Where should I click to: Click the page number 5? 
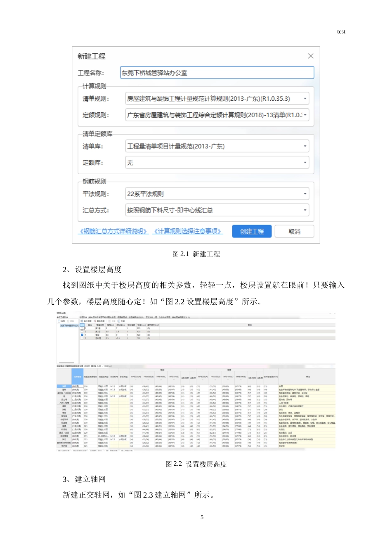click(202, 517)
